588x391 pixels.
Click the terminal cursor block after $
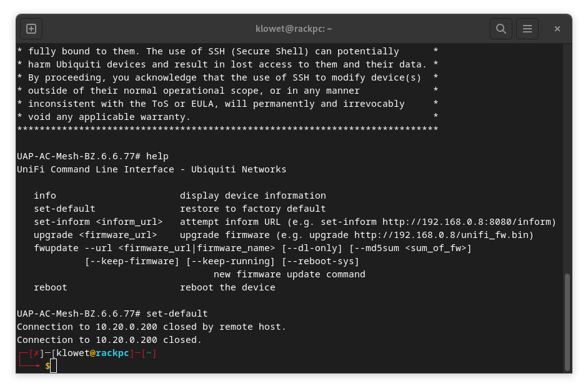pos(54,366)
